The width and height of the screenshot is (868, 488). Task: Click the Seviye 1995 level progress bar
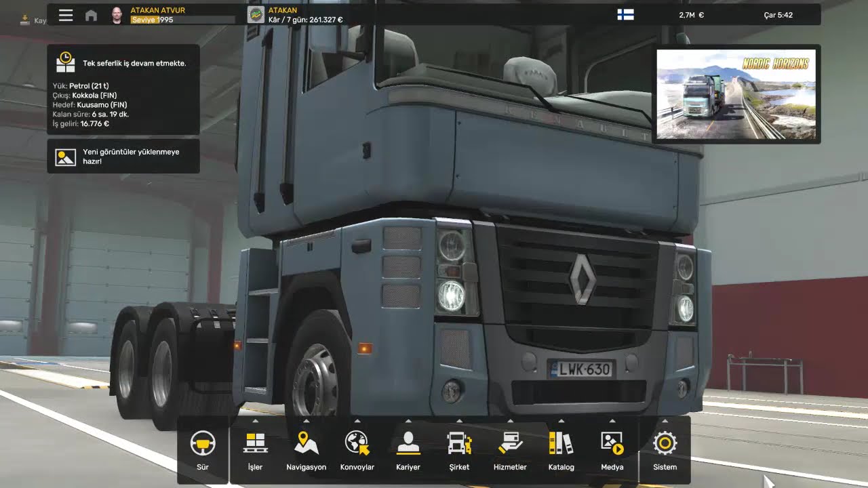point(182,20)
